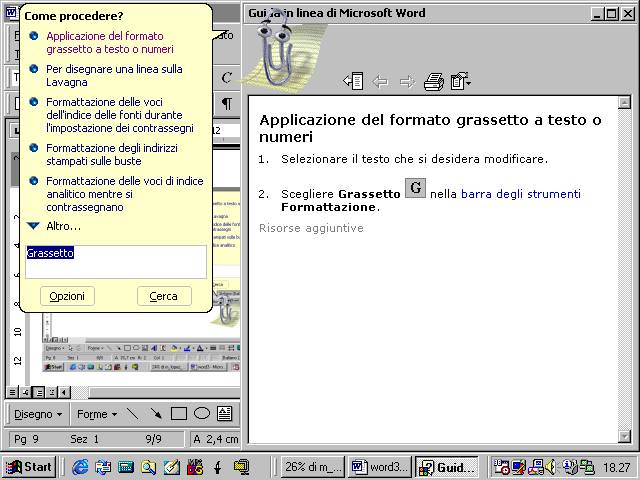Switch to Guid... help taskbar window

(447, 467)
